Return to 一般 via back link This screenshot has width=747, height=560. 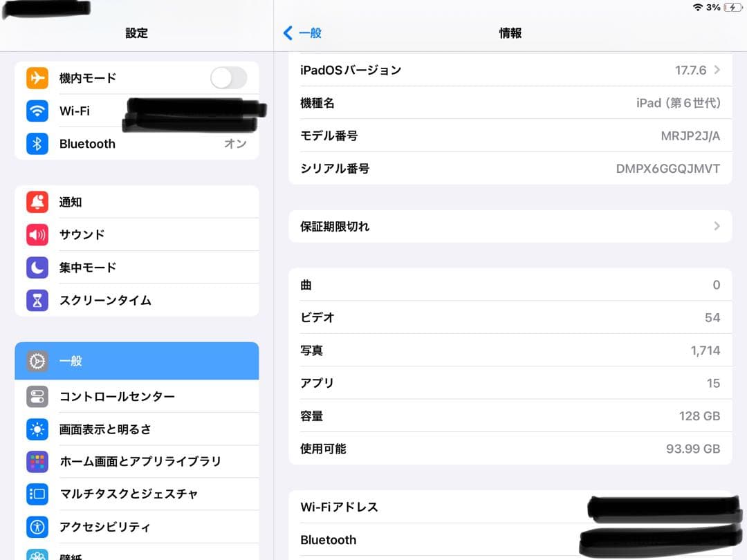point(305,32)
